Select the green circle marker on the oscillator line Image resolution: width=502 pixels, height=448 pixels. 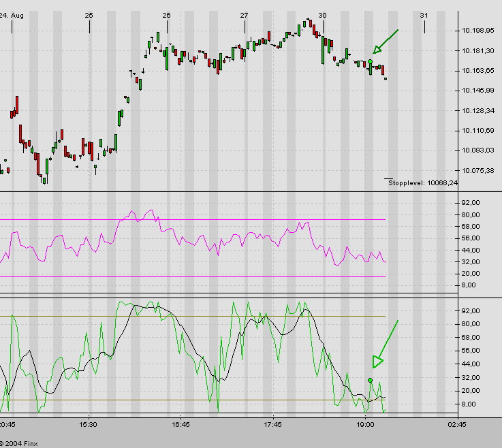(370, 380)
